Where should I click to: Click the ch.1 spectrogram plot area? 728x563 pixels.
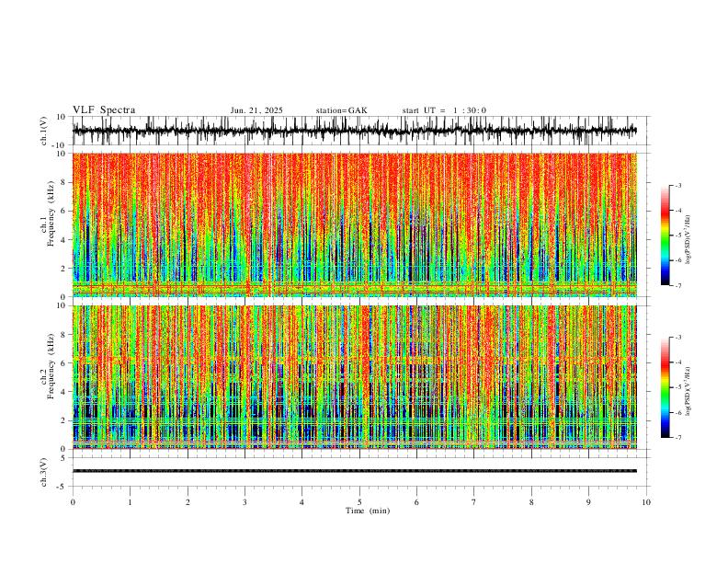(354, 224)
